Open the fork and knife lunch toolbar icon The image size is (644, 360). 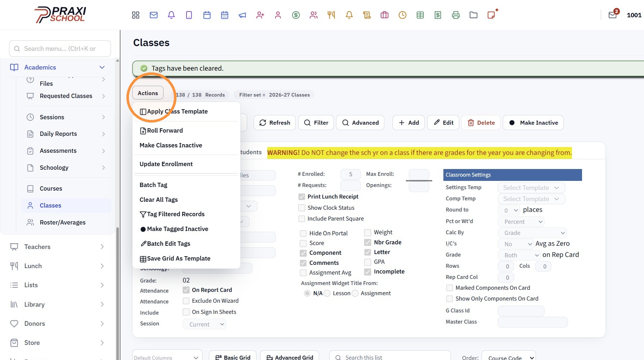pos(331,15)
